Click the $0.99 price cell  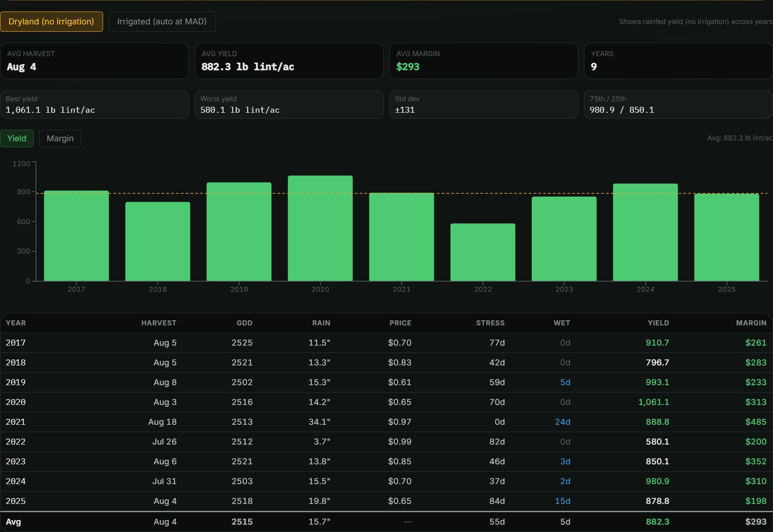(x=400, y=442)
